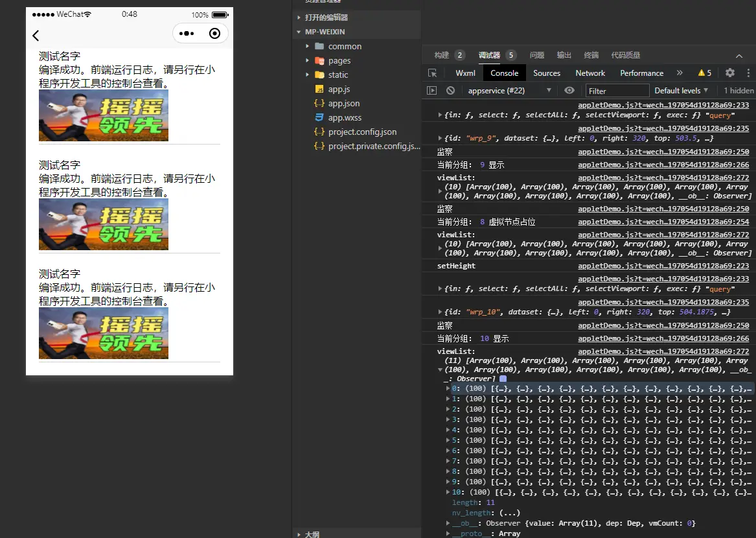Open the Console DevTools tab

(x=504, y=73)
